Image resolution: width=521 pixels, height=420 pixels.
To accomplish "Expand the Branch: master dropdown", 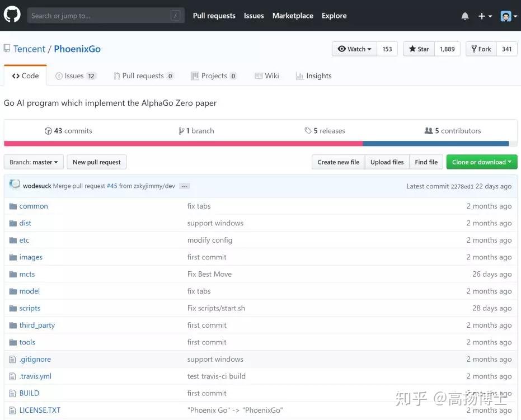I will pyautogui.click(x=34, y=162).
